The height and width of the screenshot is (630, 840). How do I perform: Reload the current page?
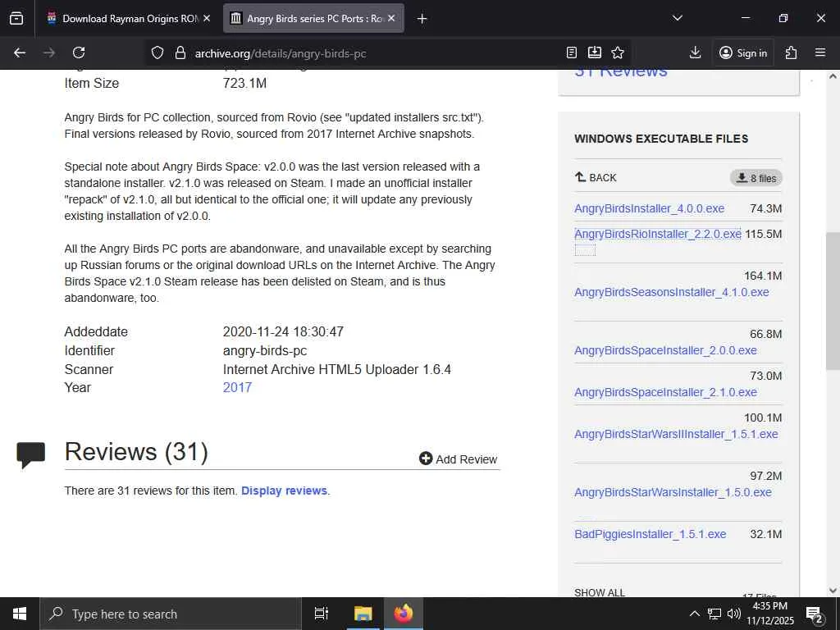(x=79, y=52)
